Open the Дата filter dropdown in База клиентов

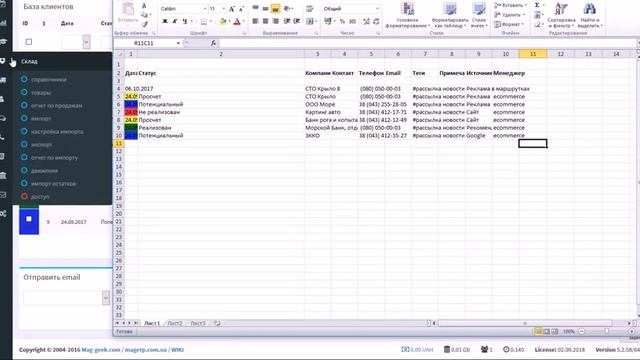pos(86,42)
